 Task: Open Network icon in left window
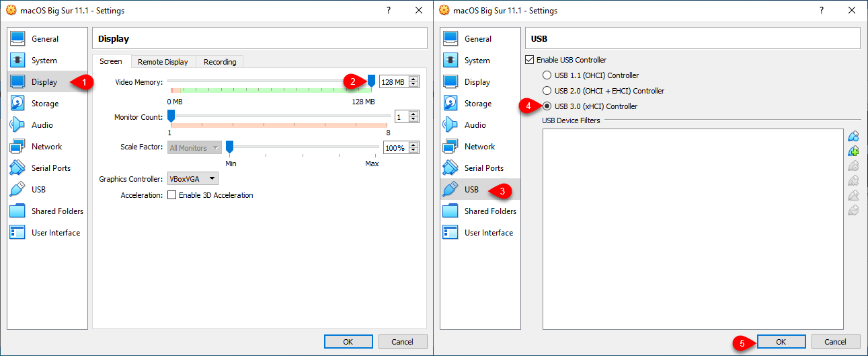(x=17, y=147)
